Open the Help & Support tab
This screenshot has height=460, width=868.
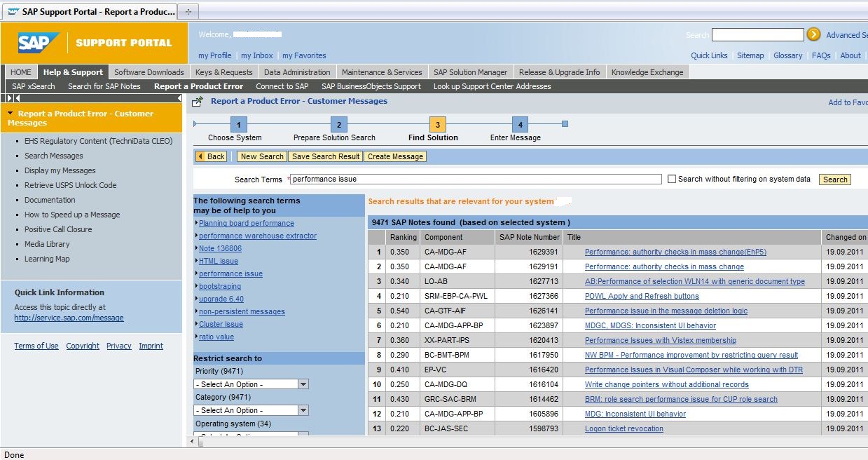(73, 72)
